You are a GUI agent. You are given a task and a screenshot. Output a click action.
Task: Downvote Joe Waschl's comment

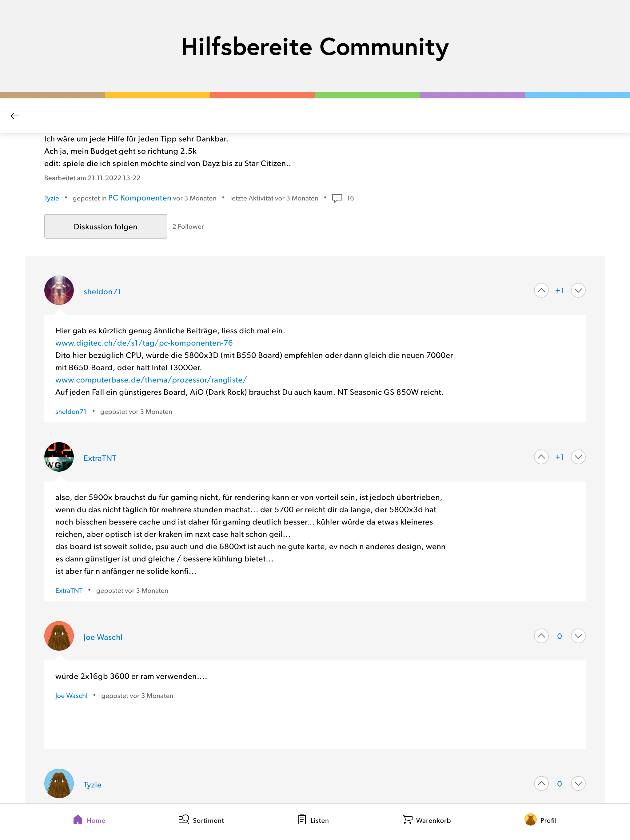[578, 636]
